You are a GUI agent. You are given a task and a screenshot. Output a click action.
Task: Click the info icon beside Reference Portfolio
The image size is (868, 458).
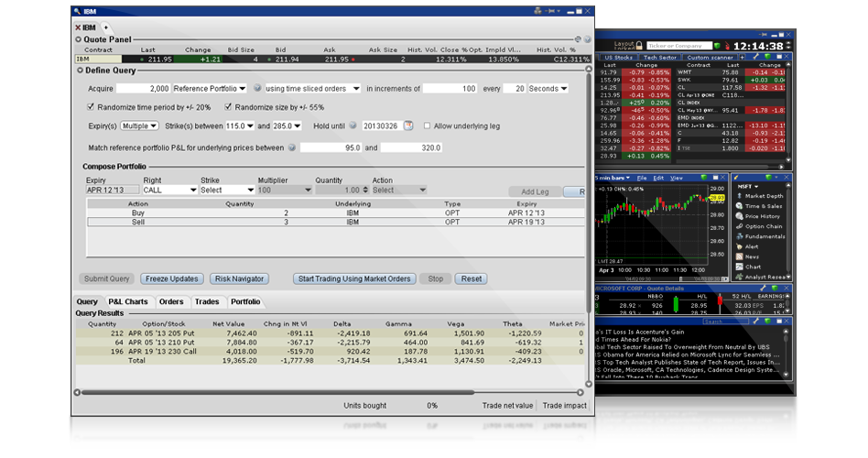pyautogui.click(x=256, y=89)
